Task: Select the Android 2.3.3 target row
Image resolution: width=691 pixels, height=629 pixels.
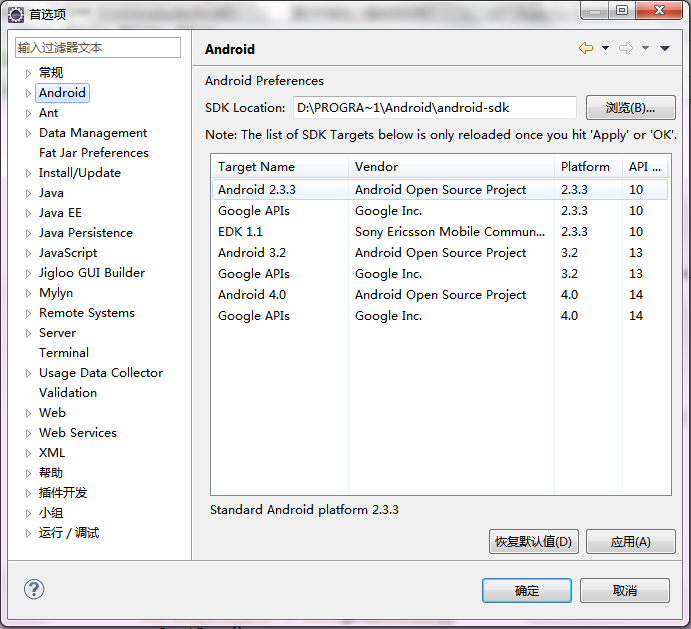Action: (440, 190)
